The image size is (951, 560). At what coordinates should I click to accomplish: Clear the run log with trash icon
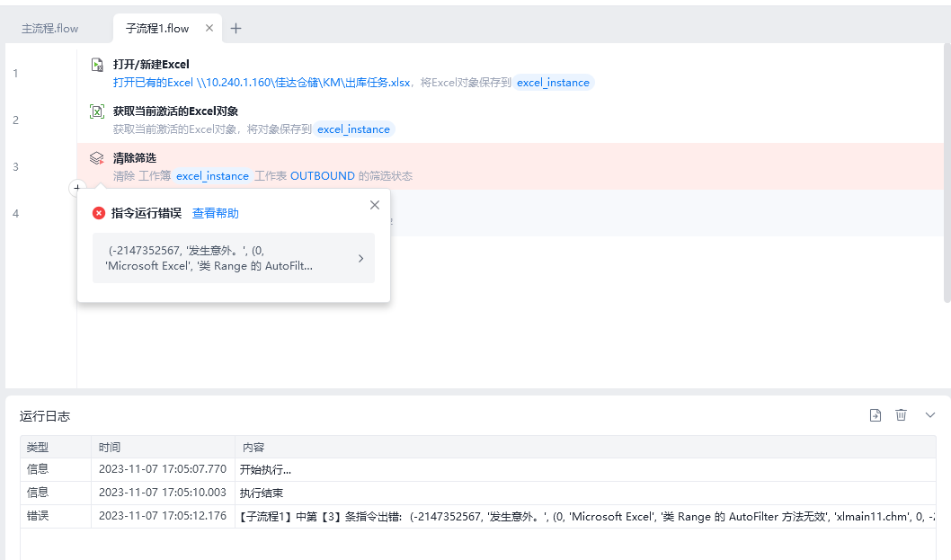(902, 415)
